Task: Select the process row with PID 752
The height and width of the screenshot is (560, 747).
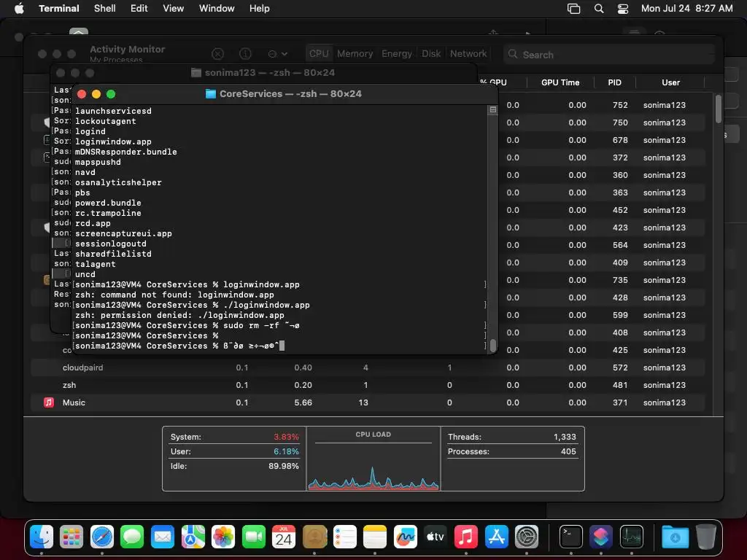Action: (x=601, y=105)
